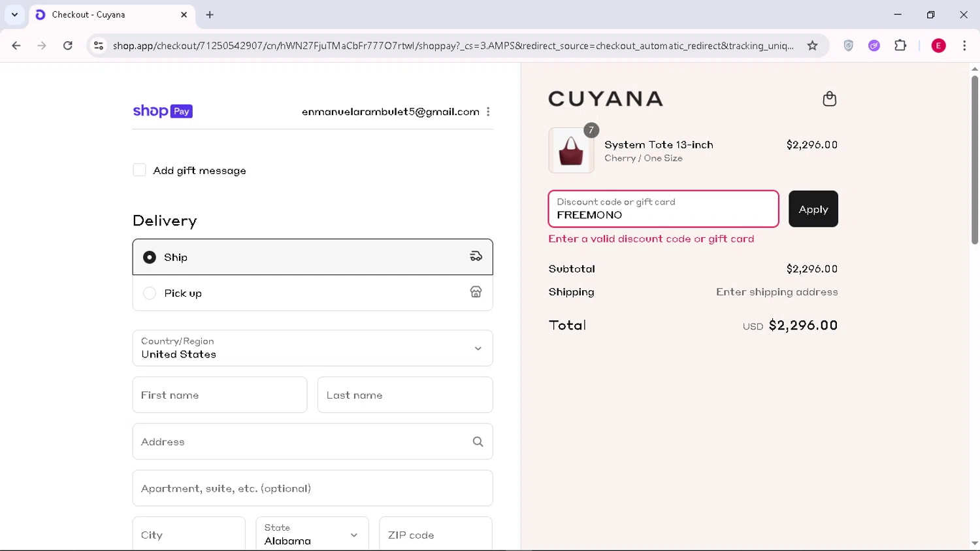The image size is (980, 551).
Task: Open the tab search dropdown arrow
Action: point(14,14)
